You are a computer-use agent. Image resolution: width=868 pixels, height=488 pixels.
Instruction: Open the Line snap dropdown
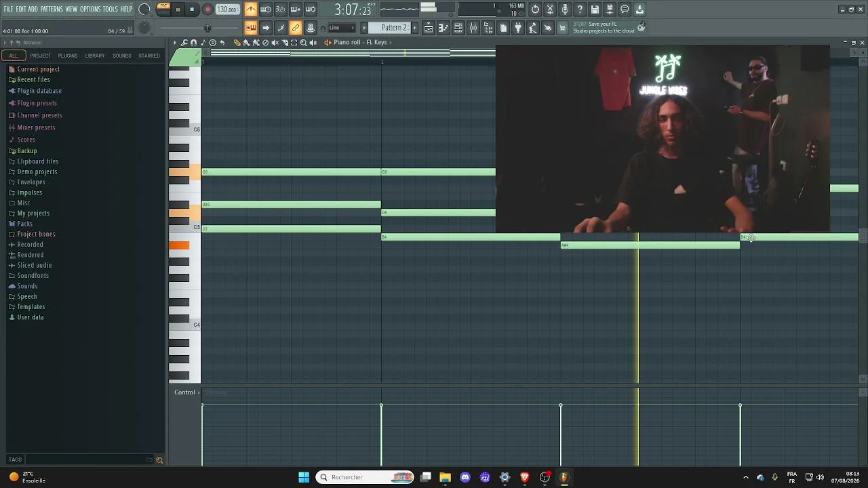342,28
